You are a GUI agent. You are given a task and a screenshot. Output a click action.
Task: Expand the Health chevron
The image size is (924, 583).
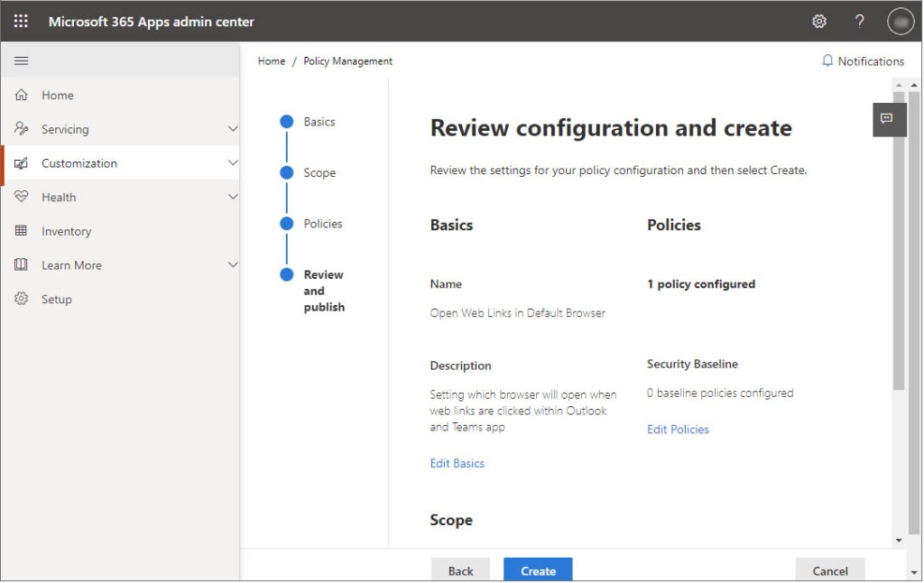pyautogui.click(x=233, y=197)
